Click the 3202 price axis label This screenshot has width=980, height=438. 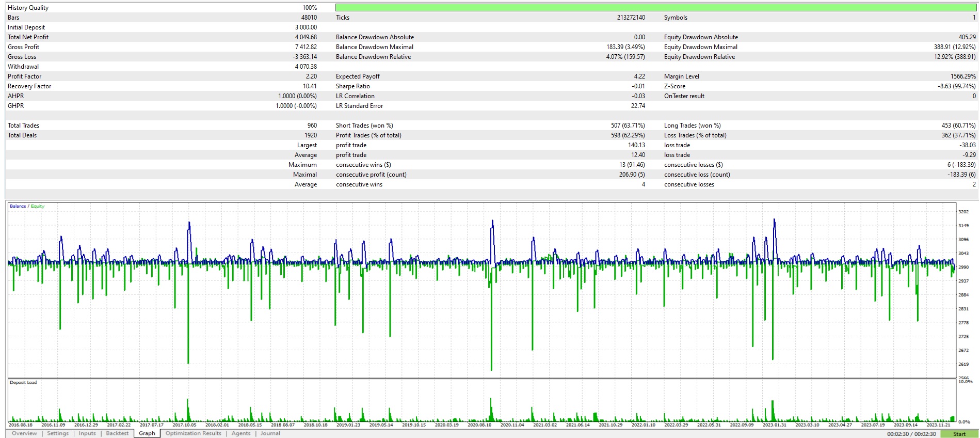(x=963, y=212)
